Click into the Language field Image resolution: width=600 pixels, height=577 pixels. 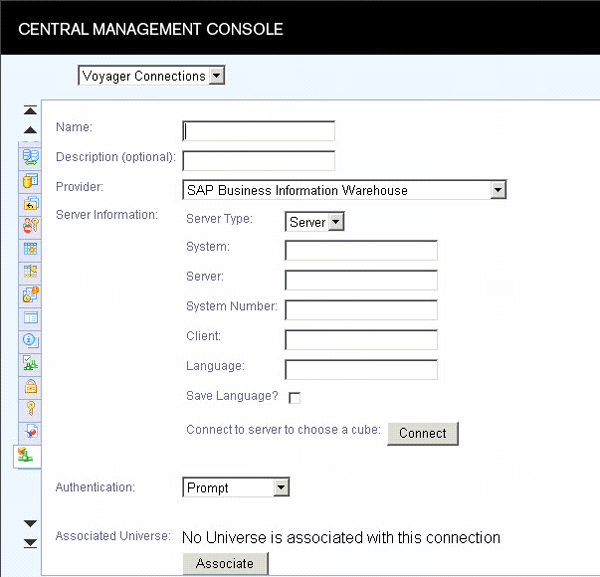coord(361,370)
